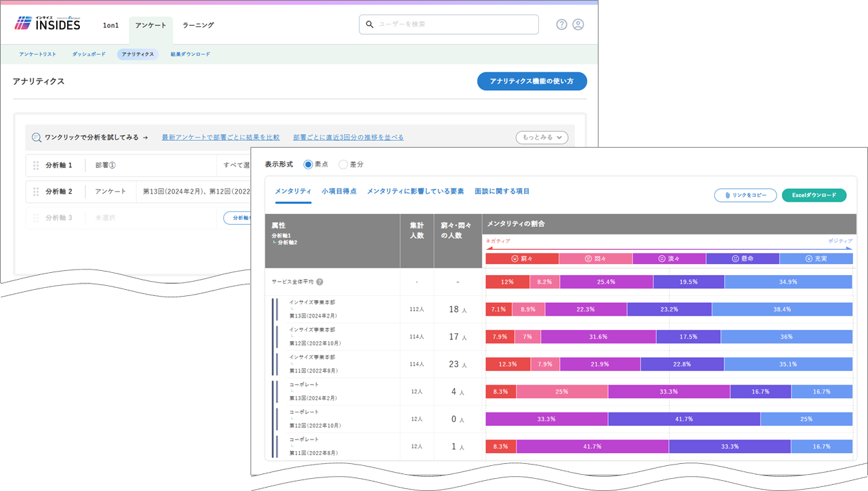Open the 最新アンケートで部署ごとに結果を比較 link
This screenshot has width=868, height=491.
220,137
